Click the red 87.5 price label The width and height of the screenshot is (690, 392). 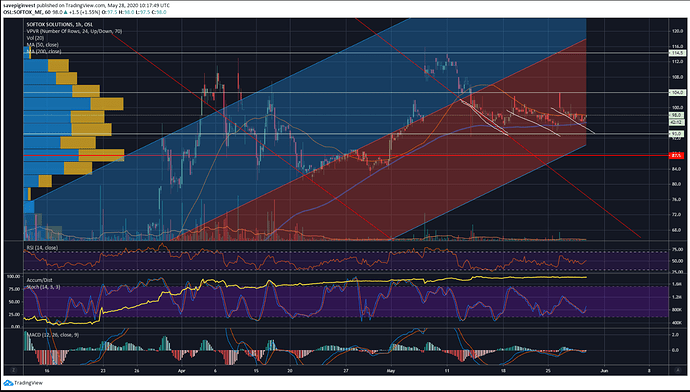tap(677, 155)
